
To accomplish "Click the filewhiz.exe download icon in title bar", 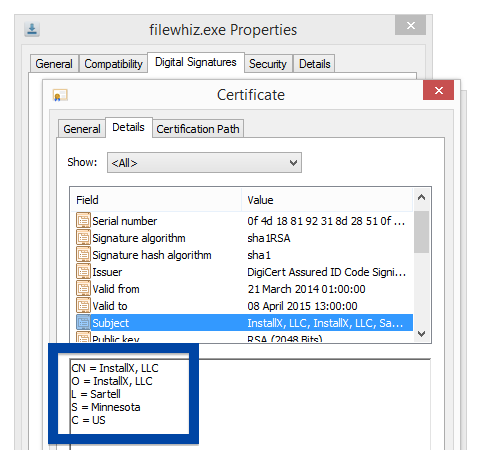I will [32, 29].
